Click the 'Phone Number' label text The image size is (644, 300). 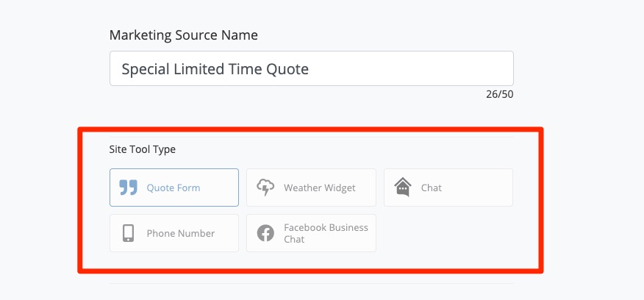(x=181, y=233)
